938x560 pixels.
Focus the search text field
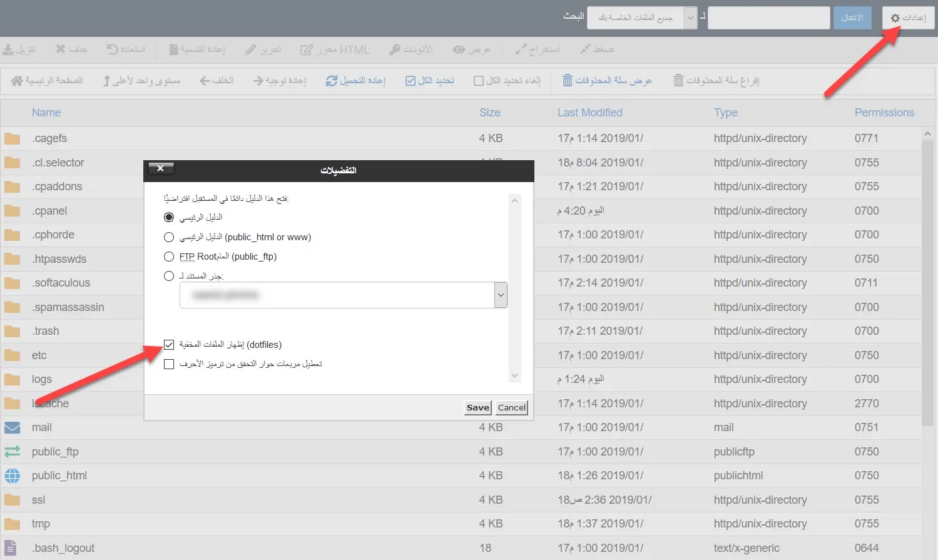[769, 18]
